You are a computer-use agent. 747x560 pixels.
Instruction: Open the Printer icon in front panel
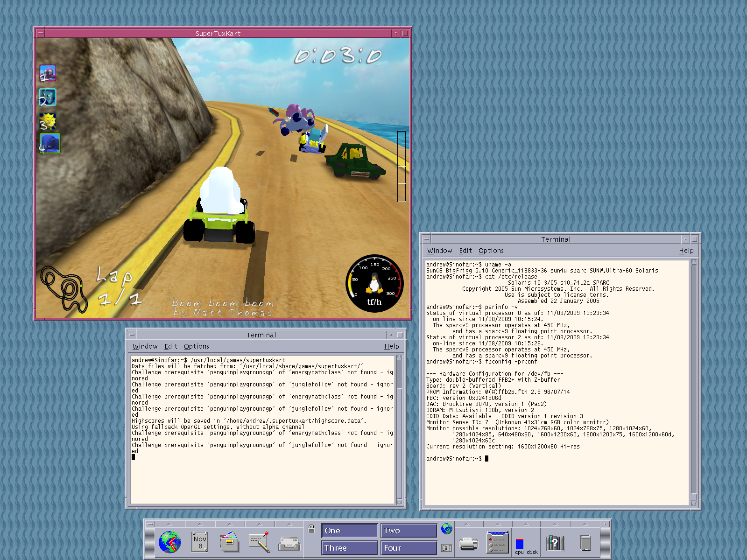click(x=468, y=544)
